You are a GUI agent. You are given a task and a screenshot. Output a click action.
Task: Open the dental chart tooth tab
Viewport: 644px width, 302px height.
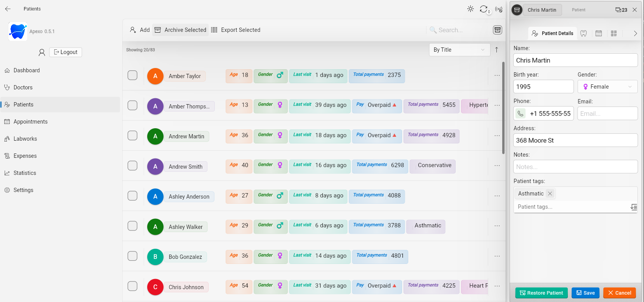coord(583,33)
